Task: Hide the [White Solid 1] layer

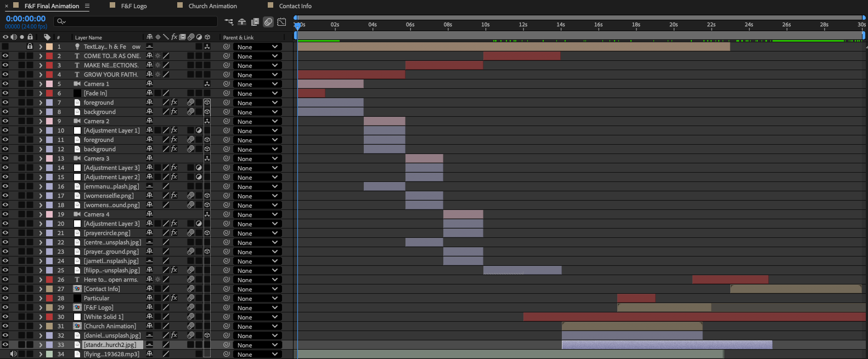Action: [x=5, y=317]
